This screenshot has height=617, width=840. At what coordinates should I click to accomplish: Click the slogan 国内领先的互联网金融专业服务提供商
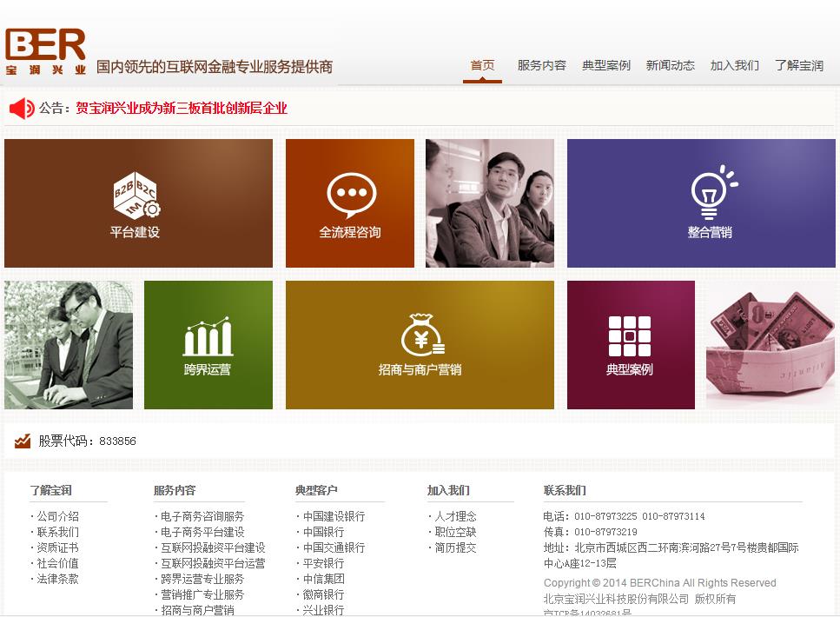215,66
